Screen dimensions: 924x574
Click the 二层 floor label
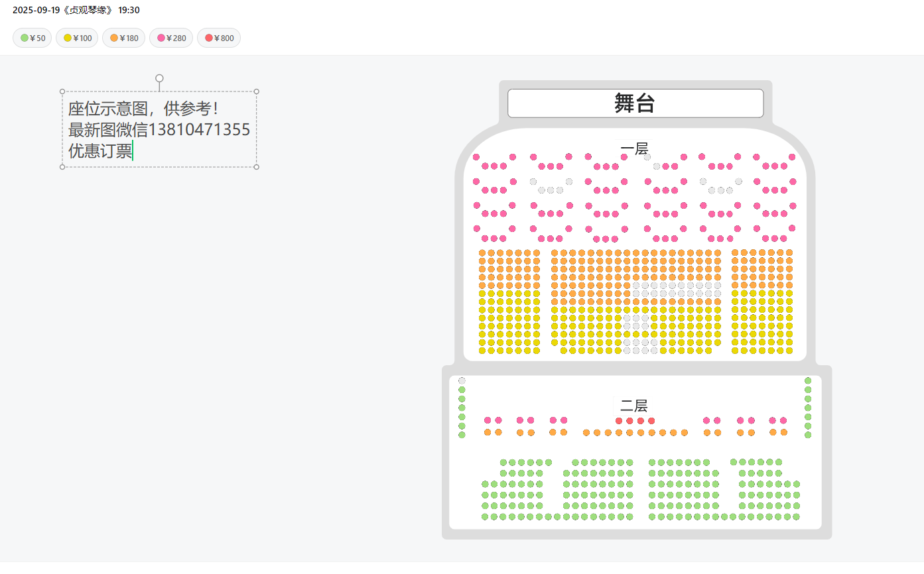[634, 406]
